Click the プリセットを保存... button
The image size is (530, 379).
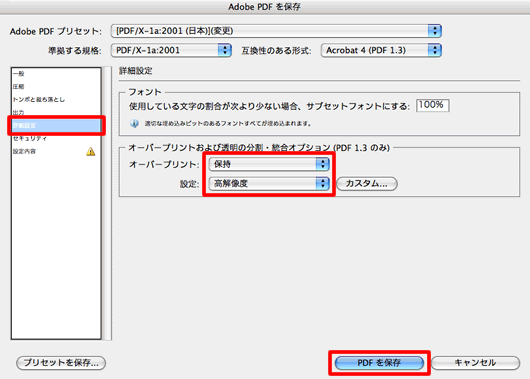[x=61, y=363]
